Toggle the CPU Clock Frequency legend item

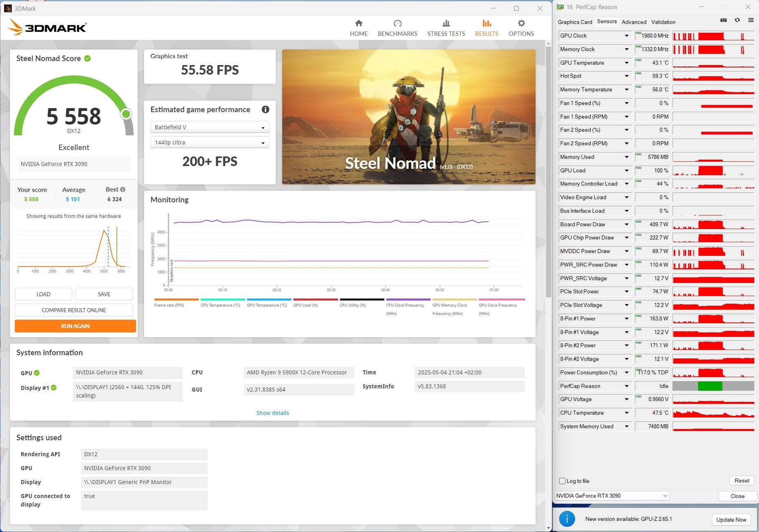(408, 307)
